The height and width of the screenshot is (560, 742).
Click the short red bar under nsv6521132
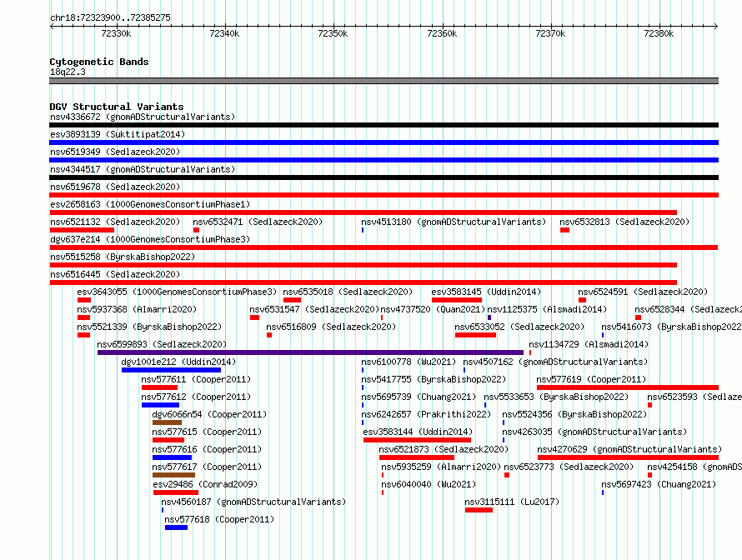point(82,230)
